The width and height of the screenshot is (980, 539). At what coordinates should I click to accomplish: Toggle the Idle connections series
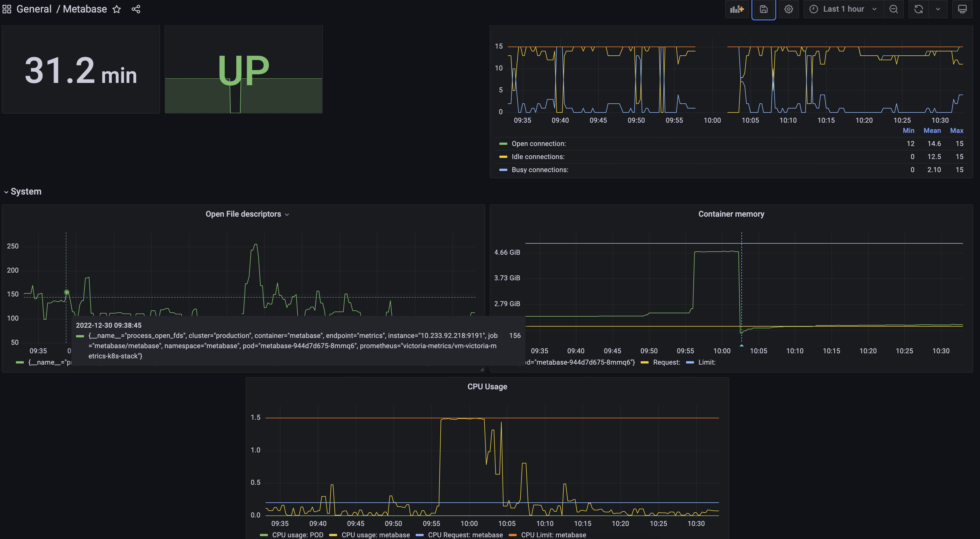(538, 156)
